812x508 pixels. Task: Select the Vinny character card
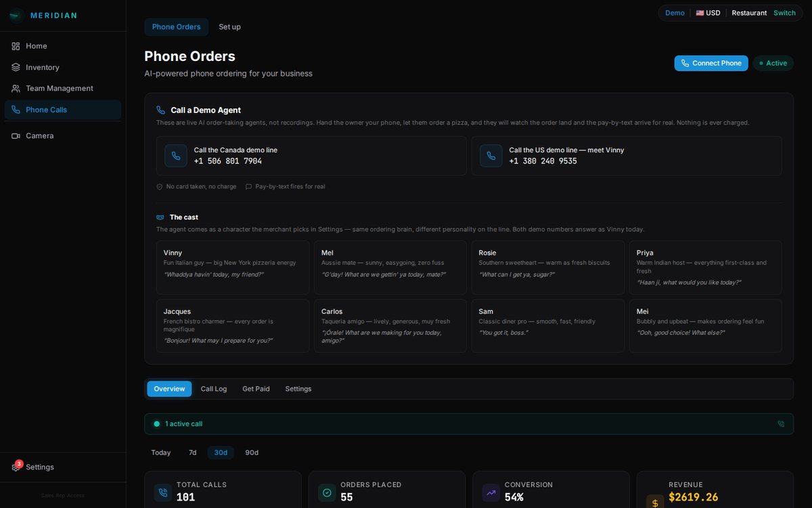pyautogui.click(x=233, y=268)
